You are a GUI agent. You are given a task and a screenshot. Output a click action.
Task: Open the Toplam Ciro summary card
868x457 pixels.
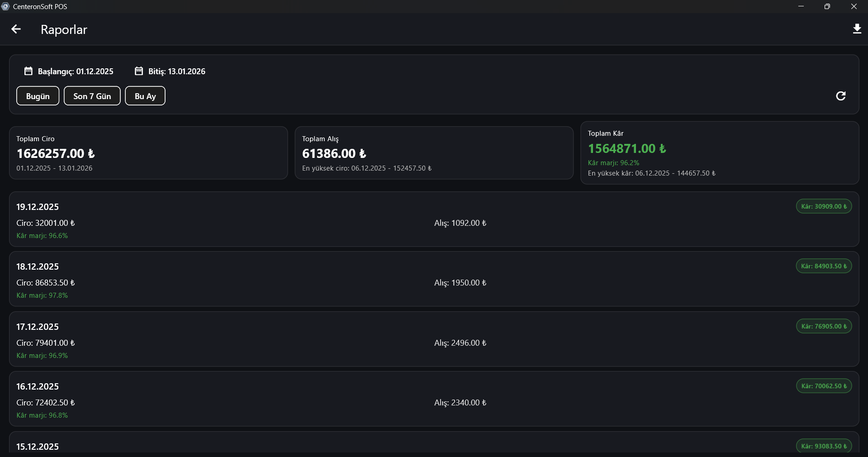point(148,153)
